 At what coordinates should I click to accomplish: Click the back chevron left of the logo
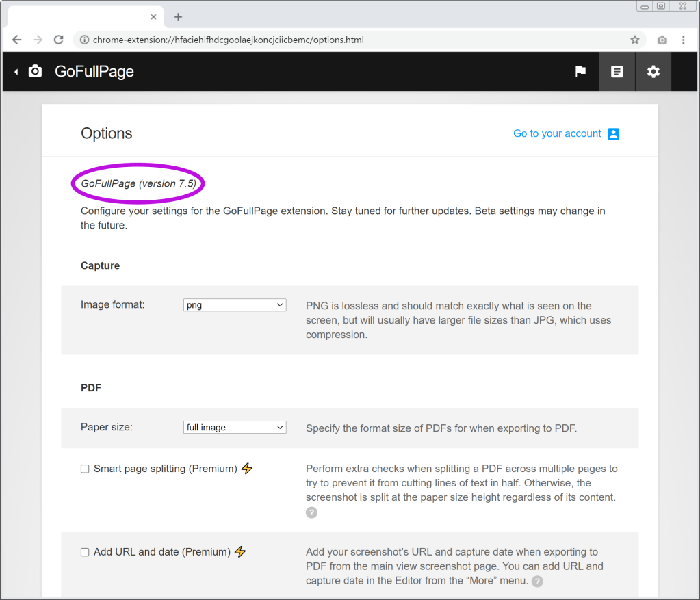click(x=15, y=71)
